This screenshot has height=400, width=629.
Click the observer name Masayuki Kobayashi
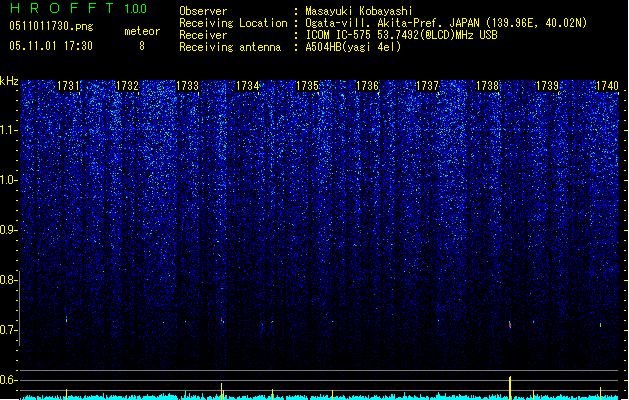click(x=359, y=11)
